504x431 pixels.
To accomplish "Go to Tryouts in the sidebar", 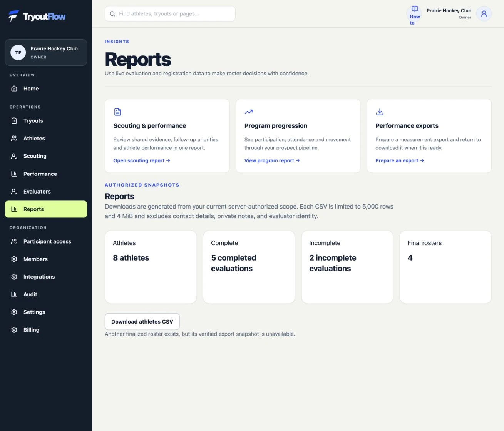I will [x=46, y=121].
